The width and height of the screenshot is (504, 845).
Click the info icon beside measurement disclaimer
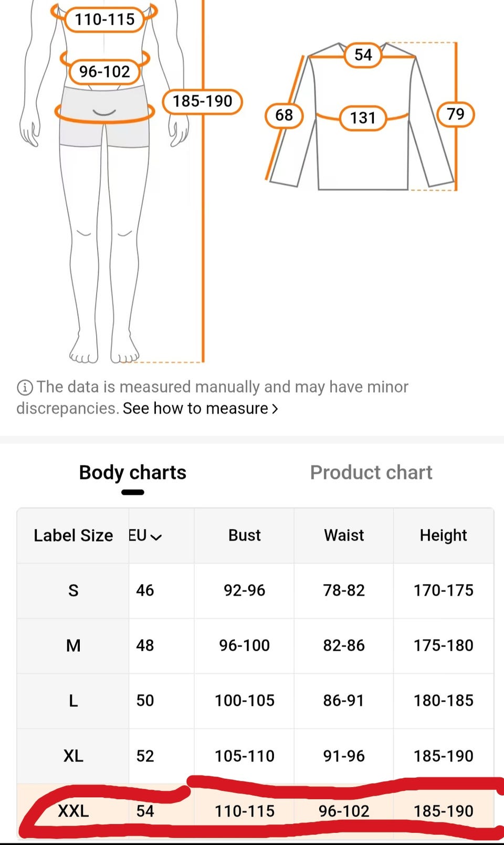25,388
